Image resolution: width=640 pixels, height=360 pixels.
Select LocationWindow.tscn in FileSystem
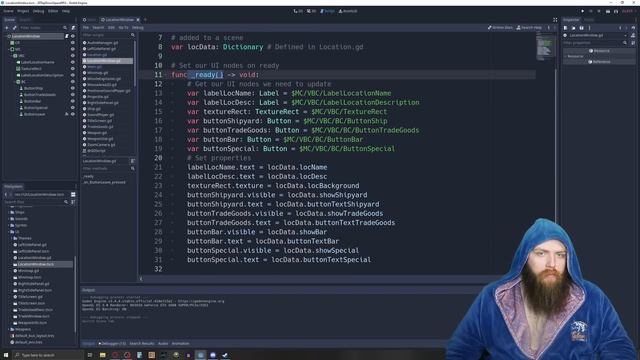pyautogui.click(x=36, y=264)
